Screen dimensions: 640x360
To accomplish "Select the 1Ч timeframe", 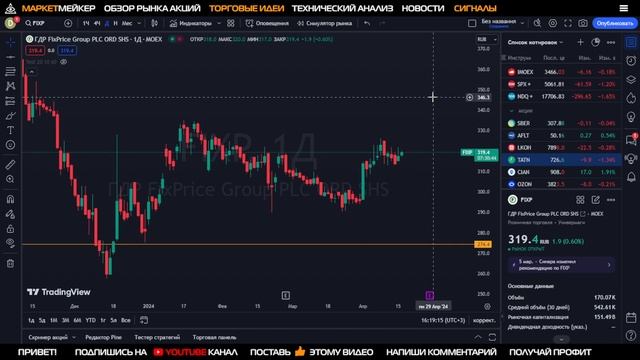I will 86,23.
